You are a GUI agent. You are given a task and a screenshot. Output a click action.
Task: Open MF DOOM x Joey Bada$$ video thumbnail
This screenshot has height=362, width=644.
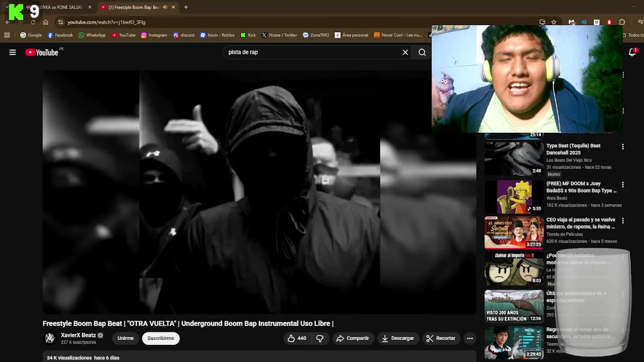point(514,196)
